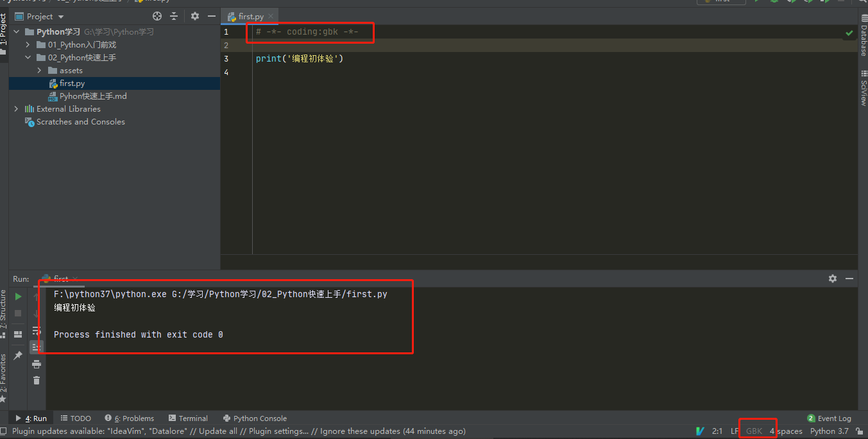The width and height of the screenshot is (868, 439).
Task: Toggle soft-wrap in run console
Action: tap(37, 330)
